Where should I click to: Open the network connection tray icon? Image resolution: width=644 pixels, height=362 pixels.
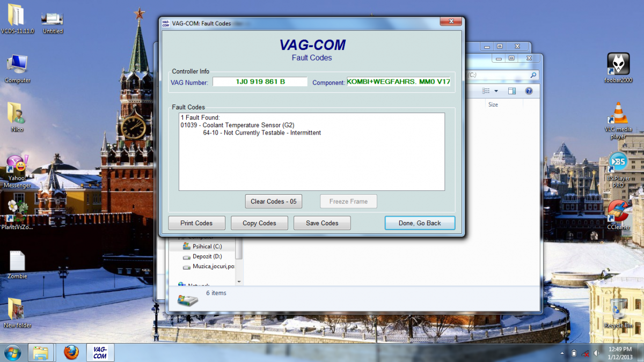click(586, 353)
